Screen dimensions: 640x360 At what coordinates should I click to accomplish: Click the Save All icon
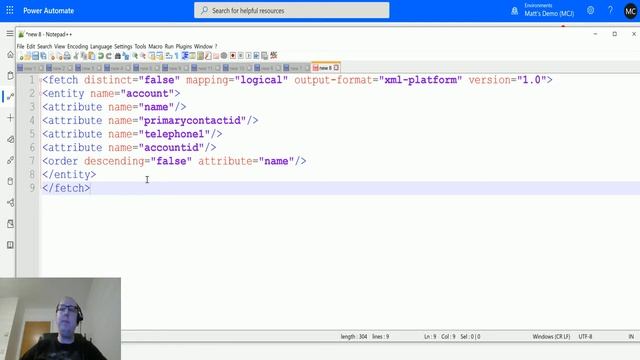point(43,56)
